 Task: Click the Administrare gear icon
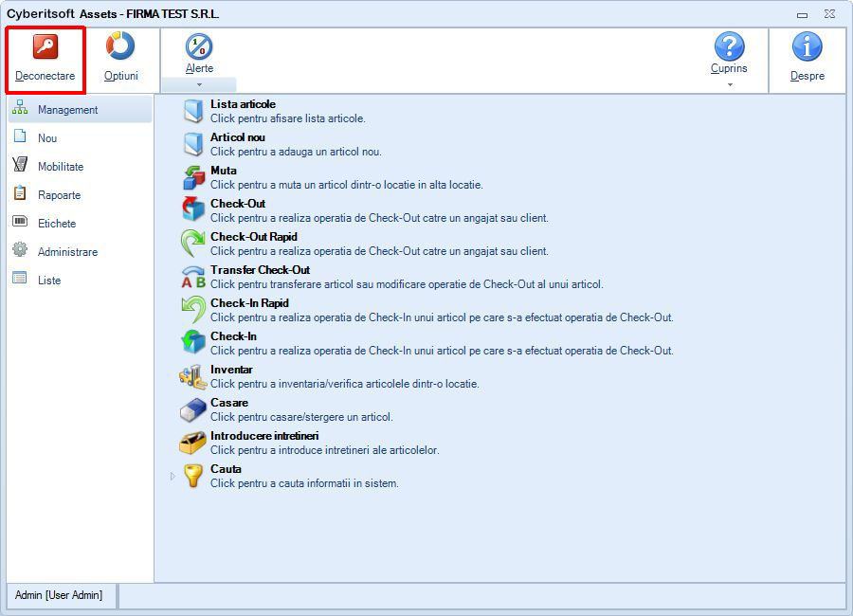20,249
